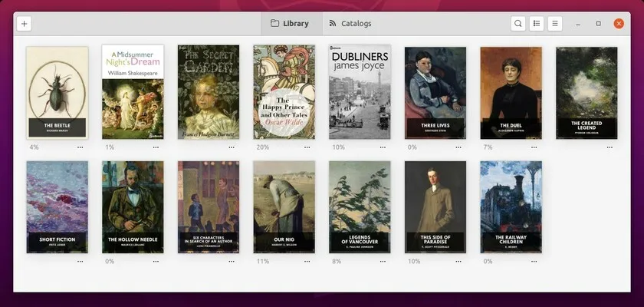Image resolution: width=644 pixels, height=307 pixels.
Task: Open options menu for Six Characters
Action: [232, 262]
